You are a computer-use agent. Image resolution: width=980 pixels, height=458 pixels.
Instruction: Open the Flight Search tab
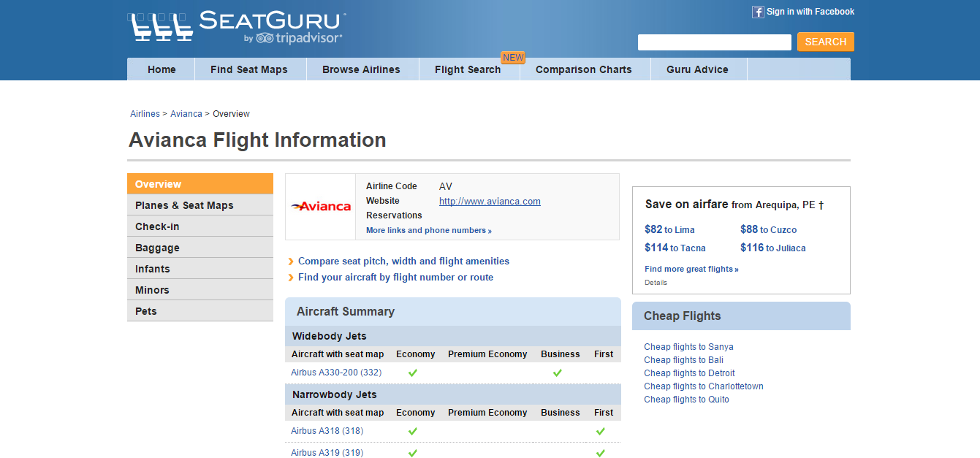pos(468,69)
